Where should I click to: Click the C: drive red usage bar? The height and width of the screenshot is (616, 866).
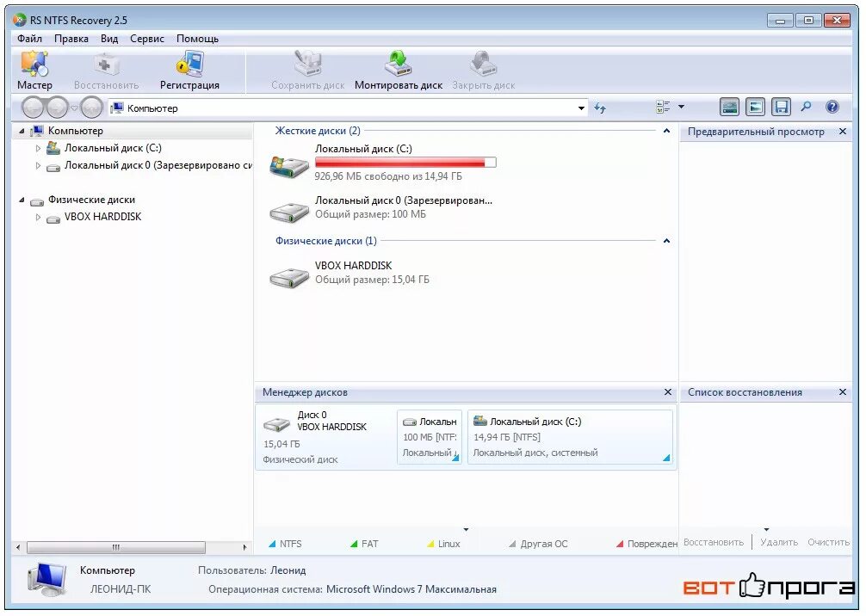pyautogui.click(x=405, y=163)
